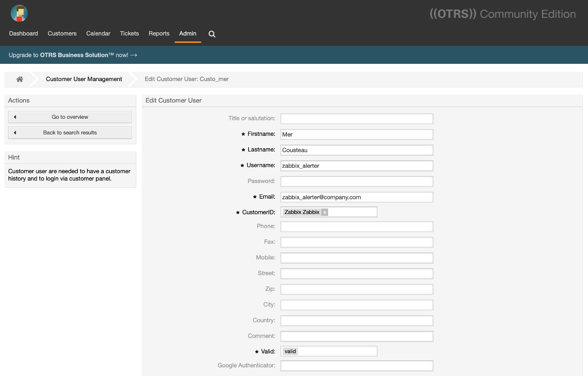This screenshot has height=376, width=588.
Task: Remove the Zabbix Zabbix CustomerID tag
Action: tap(325, 212)
